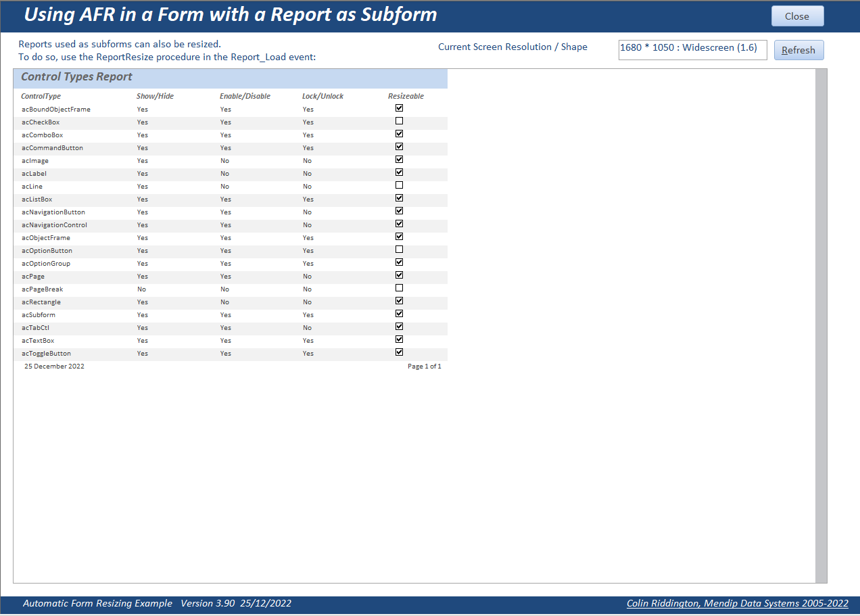The image size is (860, 616).
Task: Select the acPage row label
Action: pyautogui.click(x=32, y=276)
